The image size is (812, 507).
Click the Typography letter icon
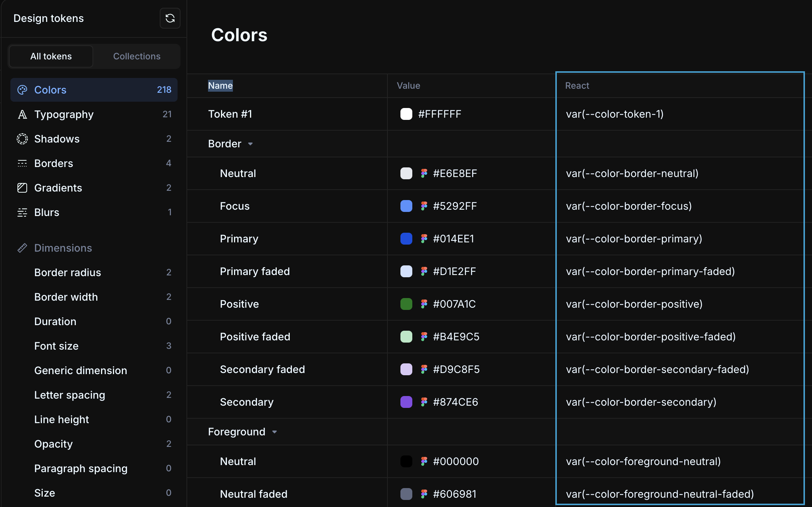[22, 114]
